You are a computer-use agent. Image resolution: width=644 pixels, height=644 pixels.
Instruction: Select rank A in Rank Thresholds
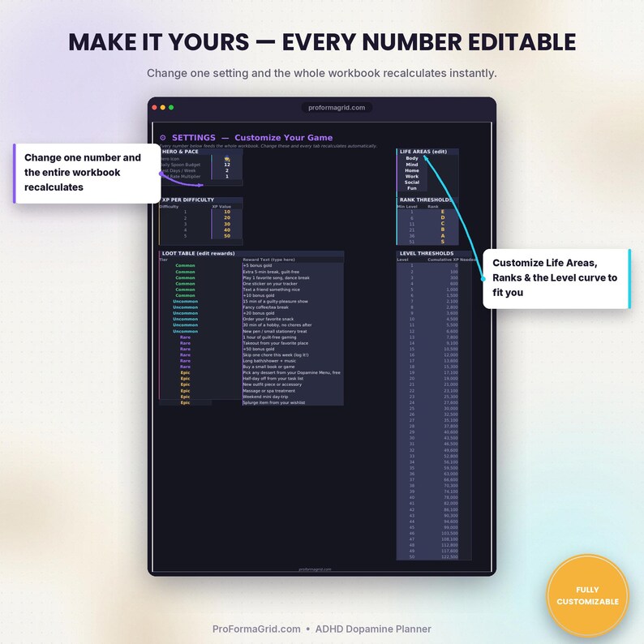coord(443,236)
